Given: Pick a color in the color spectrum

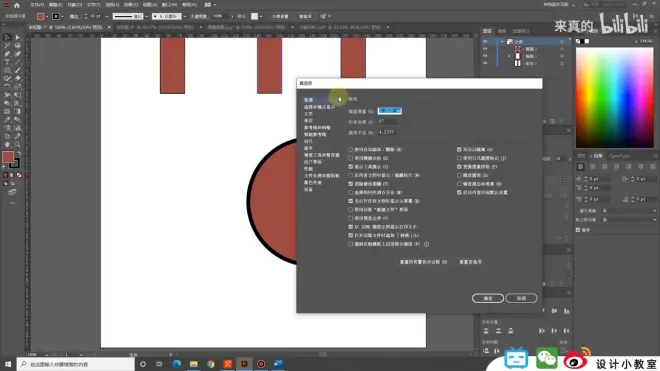Looking at the screenshot, I should click(615, 98).
